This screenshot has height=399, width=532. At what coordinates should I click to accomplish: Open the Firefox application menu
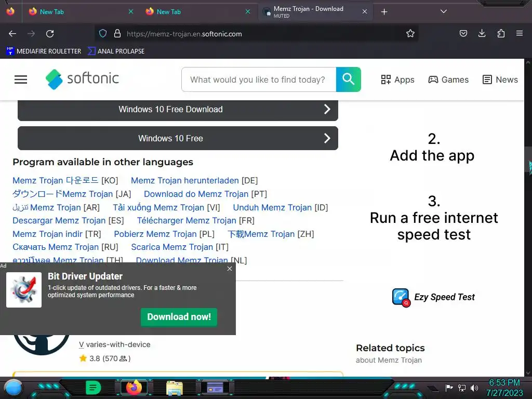coord(520,33)
